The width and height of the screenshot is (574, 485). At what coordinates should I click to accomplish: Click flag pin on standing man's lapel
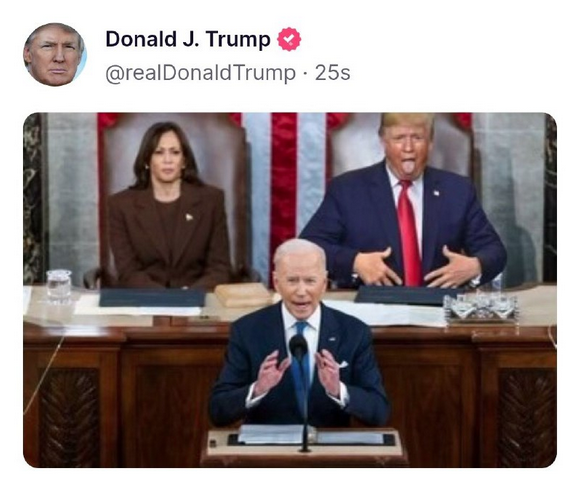(436, 193)
